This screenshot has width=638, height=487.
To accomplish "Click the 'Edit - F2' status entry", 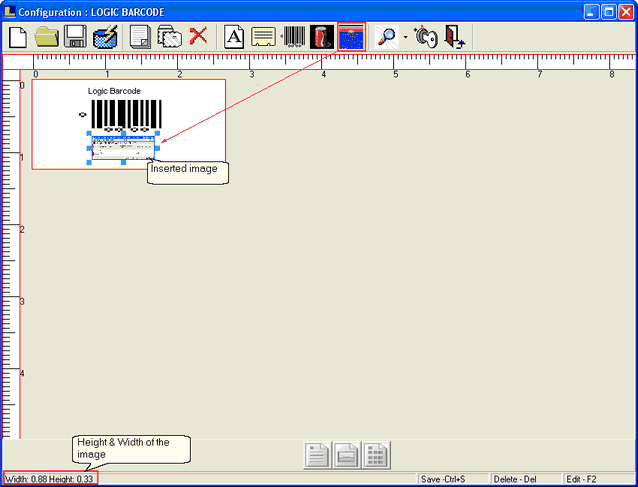I will 581,479.
